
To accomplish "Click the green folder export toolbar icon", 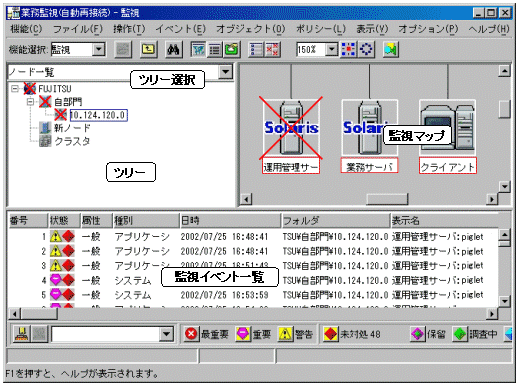I will tap(232, 50).
